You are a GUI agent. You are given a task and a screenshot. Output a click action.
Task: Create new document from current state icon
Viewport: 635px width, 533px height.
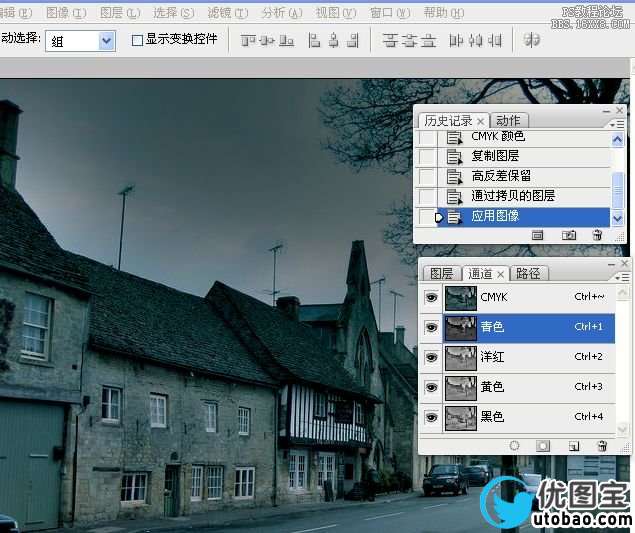(538, 235)
